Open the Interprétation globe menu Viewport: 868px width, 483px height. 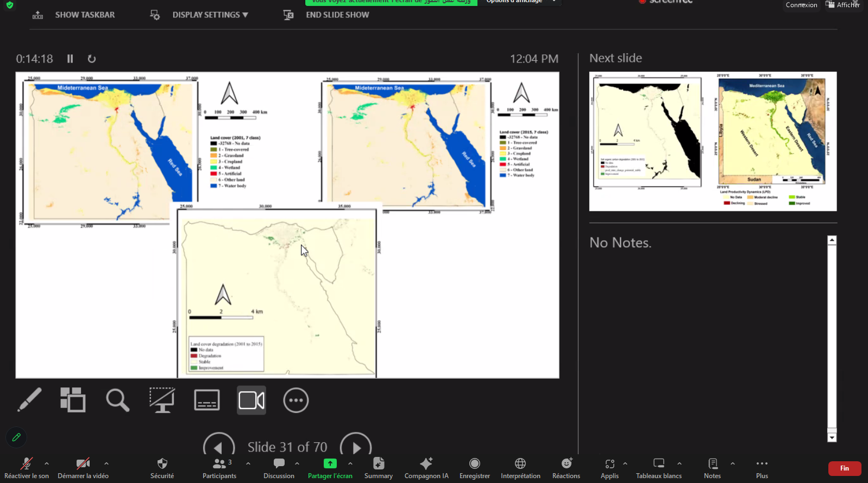tap(520, 468)
